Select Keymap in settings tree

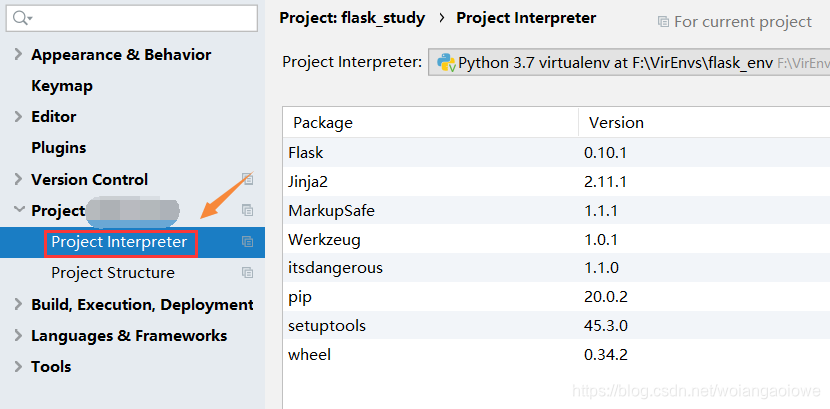click(x=62, y=86)
